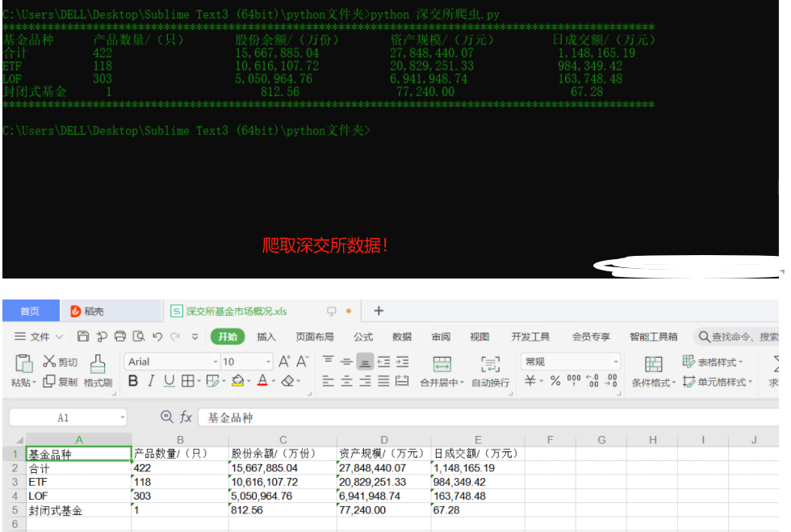Click the decrease indent icon

point(384,362)
